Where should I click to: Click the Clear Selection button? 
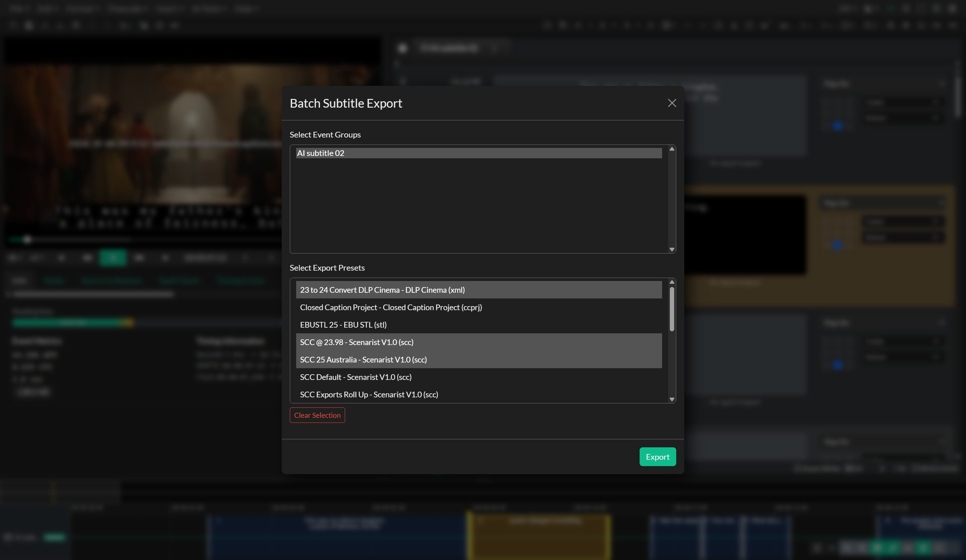click(317, 415)
